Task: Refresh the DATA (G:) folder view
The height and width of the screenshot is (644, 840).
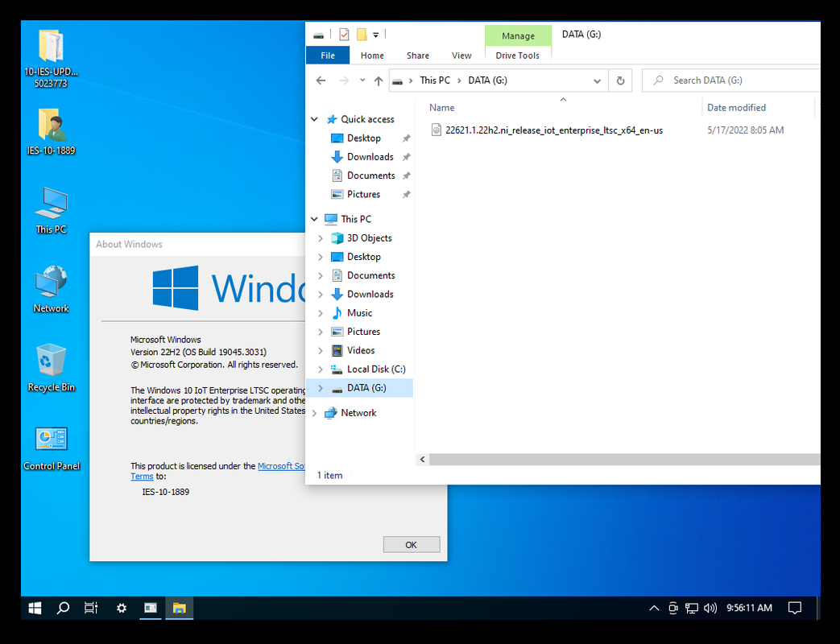Action: 620,80
